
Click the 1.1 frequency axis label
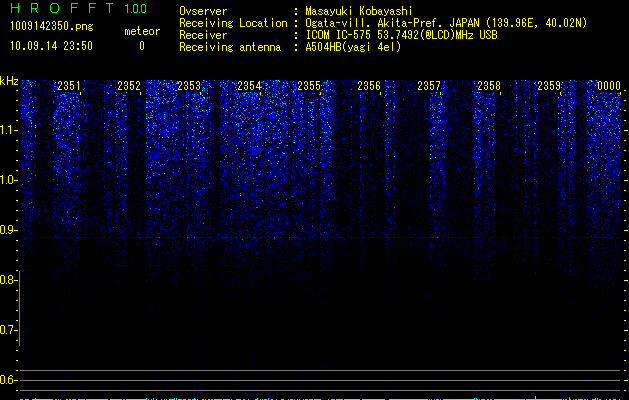(9, 130)
